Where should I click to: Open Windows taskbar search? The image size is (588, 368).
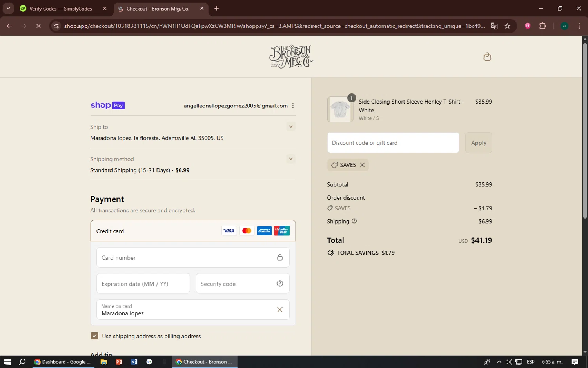pyautogui.click(x=22, y=362)
